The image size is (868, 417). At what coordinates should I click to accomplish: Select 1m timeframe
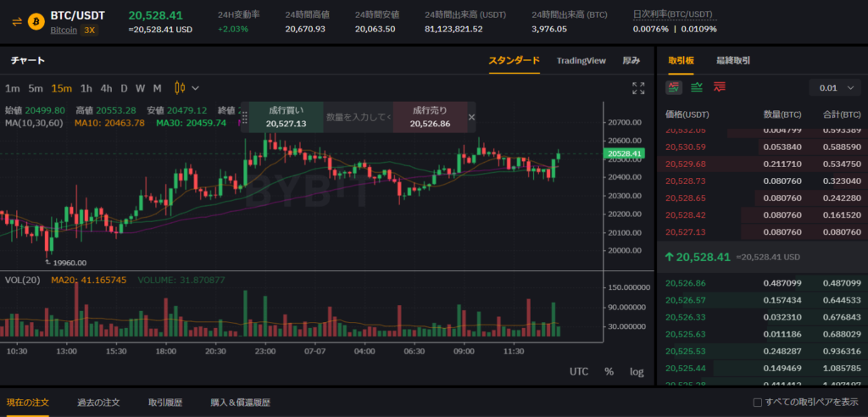point(13,88)
